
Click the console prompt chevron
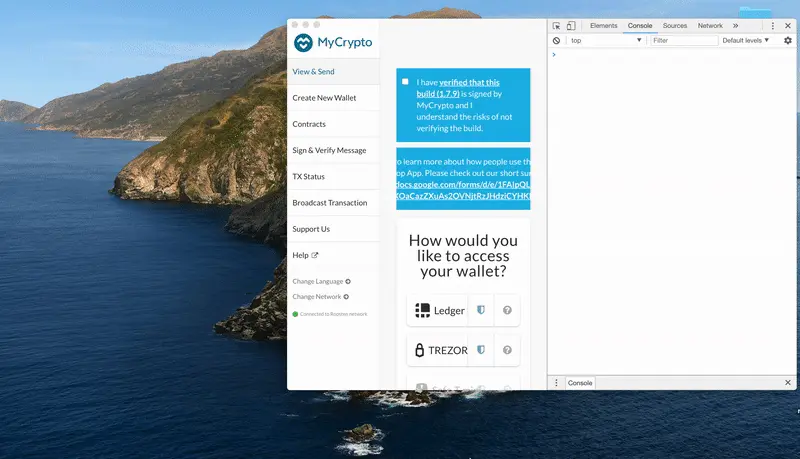point(554,55)
